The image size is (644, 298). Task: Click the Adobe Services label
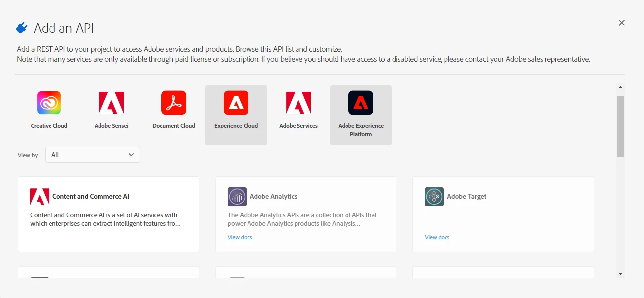point(298,126)
